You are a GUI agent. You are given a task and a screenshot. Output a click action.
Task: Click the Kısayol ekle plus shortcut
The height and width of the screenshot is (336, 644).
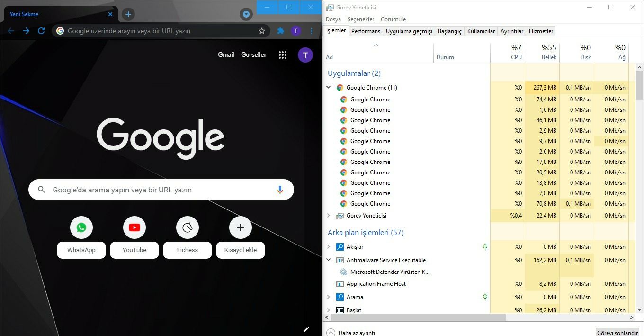click(x=241, y=227)
